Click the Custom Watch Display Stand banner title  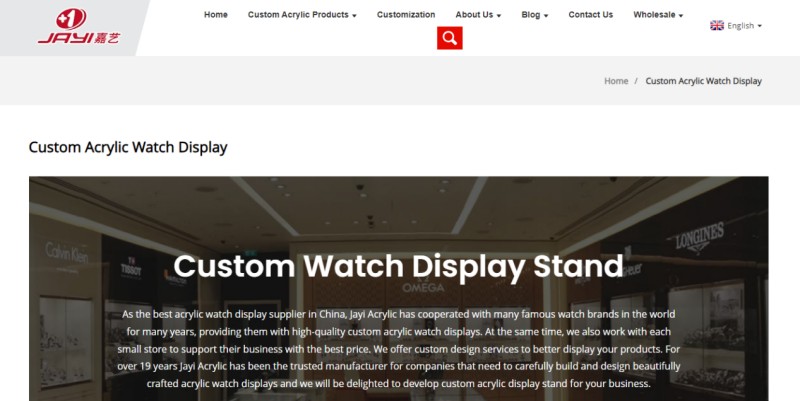click(x=398, y=266)
